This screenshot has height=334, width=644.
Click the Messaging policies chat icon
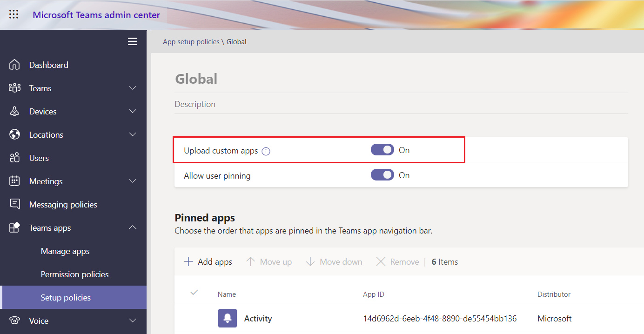[15, 204]
